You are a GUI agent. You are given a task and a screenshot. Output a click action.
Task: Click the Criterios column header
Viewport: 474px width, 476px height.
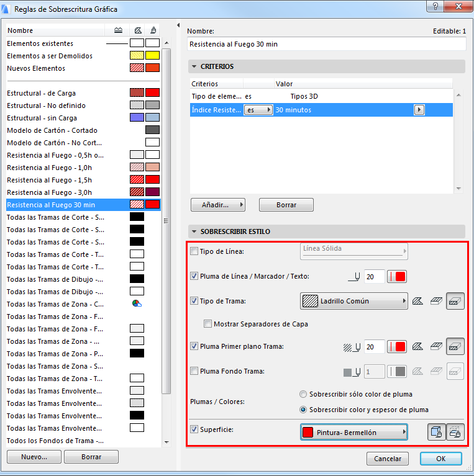[216, 84]
